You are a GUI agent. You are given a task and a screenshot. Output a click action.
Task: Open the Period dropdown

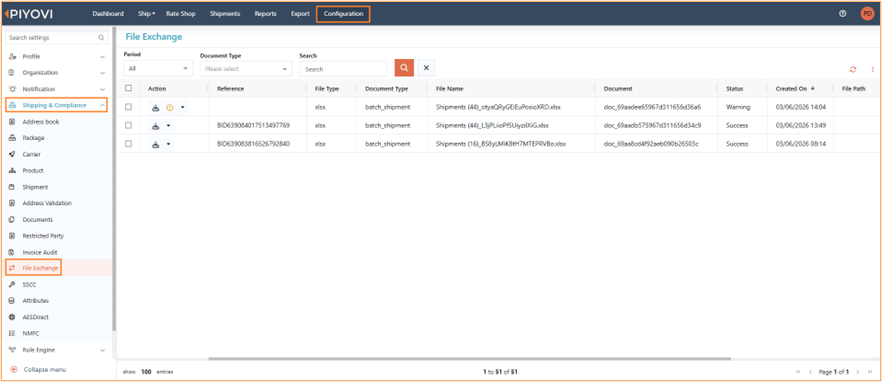coord(158,69)
